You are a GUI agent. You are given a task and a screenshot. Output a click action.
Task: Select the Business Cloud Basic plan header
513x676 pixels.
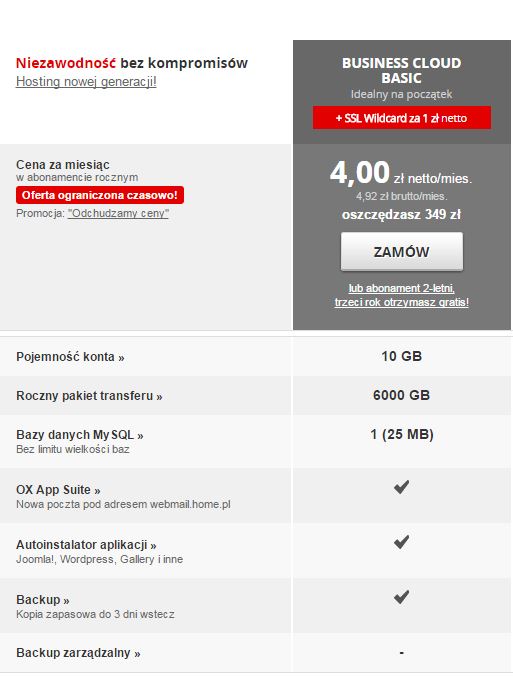click(x=401, y=70)
